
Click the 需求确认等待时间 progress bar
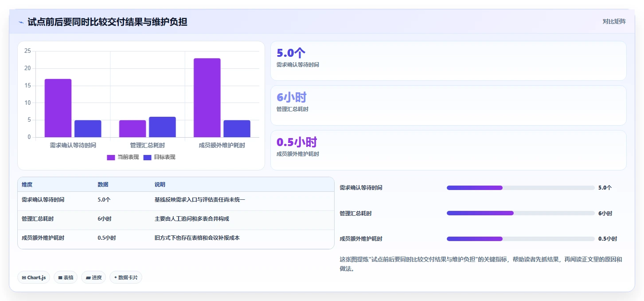point(520,188)
